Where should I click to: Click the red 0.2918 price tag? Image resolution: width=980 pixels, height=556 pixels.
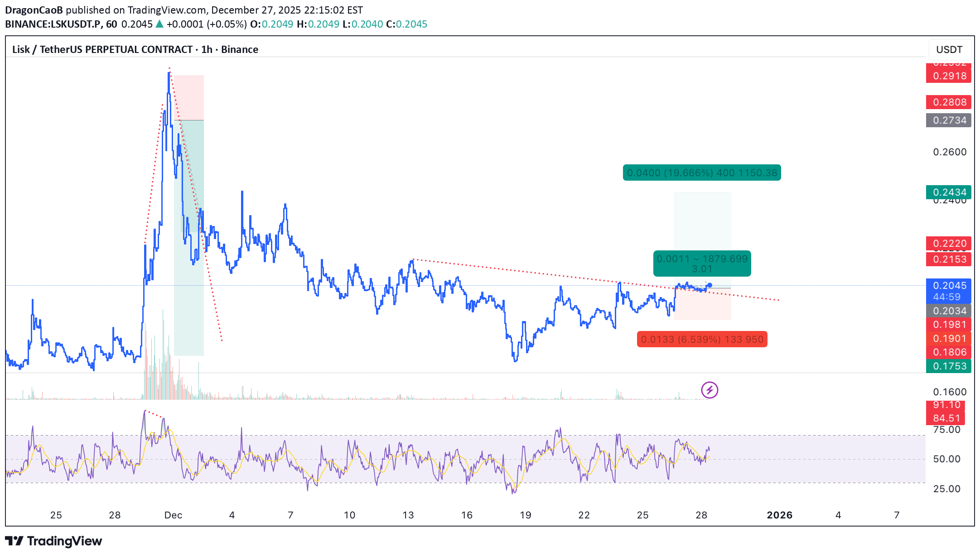tap(948, 76)
